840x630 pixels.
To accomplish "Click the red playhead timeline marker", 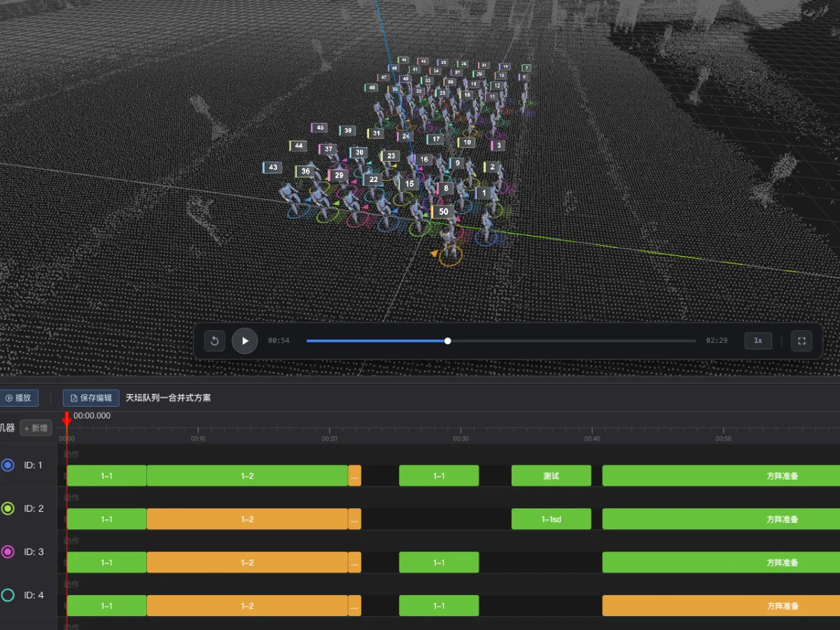I will coord(66,419).
